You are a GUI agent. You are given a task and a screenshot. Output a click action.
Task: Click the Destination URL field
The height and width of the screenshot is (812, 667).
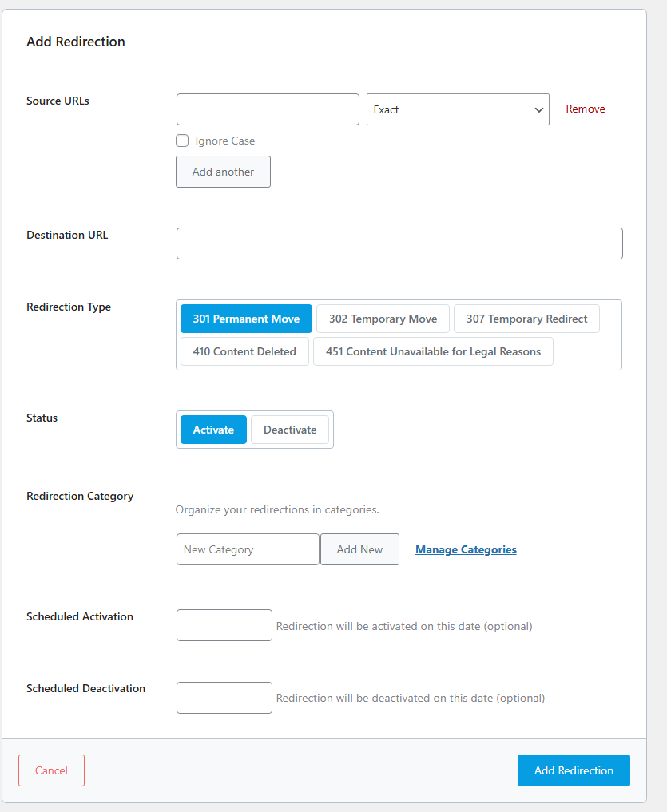[399, 244]
